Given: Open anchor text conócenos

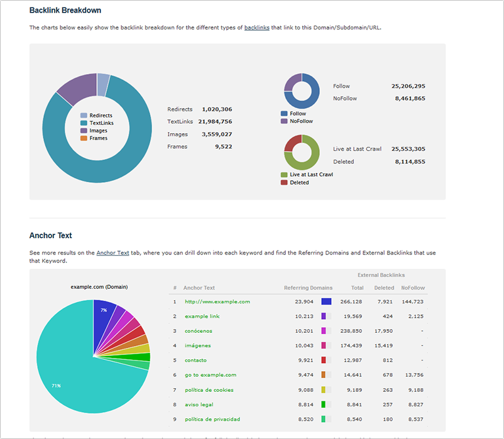Looking at the screenshot, I should click(199, 331).
